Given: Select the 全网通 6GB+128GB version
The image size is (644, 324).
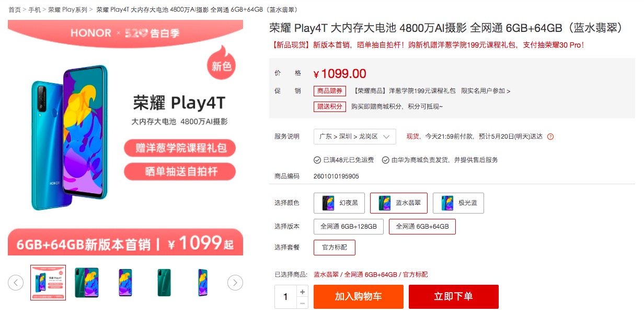Looking at the screenshot, I should [x=349, y=227].
